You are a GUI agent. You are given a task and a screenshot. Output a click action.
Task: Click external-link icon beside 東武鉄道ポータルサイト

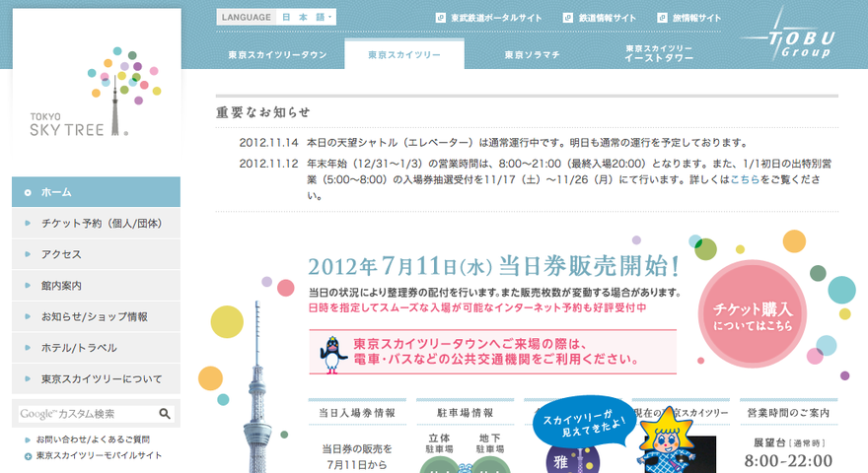click(441, 18)
